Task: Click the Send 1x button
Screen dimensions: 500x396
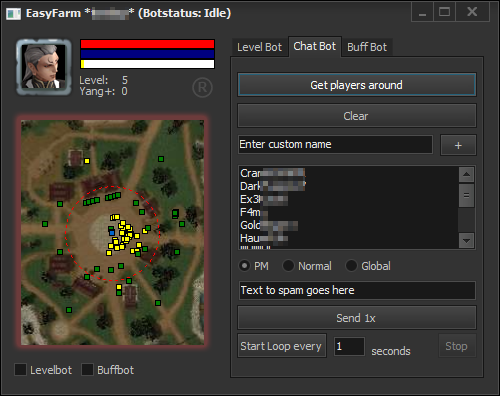Action: click(x=357, y=318)
